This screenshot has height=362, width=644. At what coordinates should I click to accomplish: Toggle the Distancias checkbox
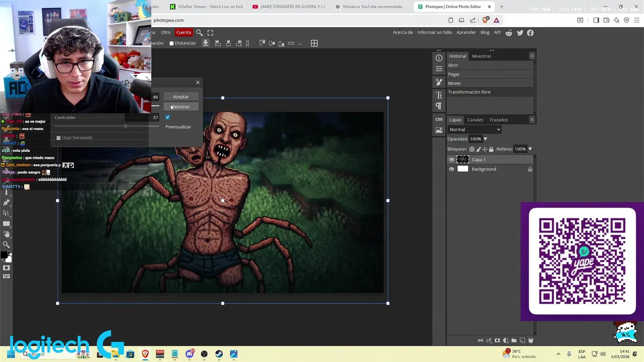[x=172, y=43]
